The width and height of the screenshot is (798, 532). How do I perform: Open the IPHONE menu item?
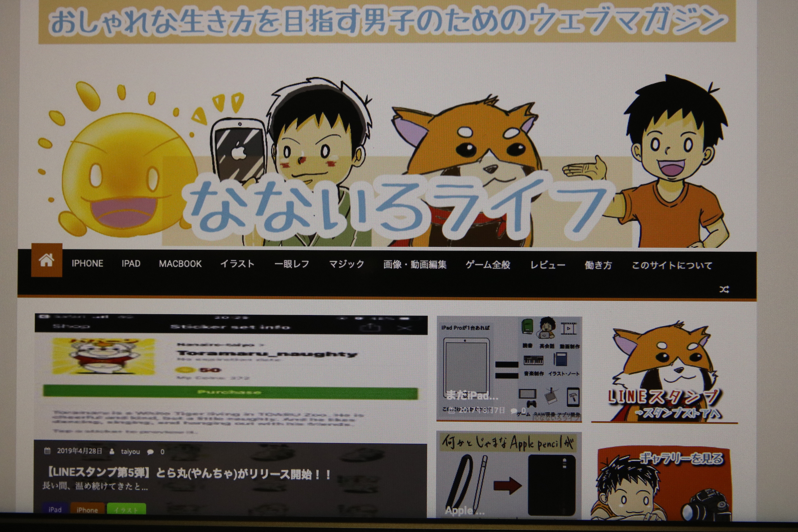click(87, 264)
